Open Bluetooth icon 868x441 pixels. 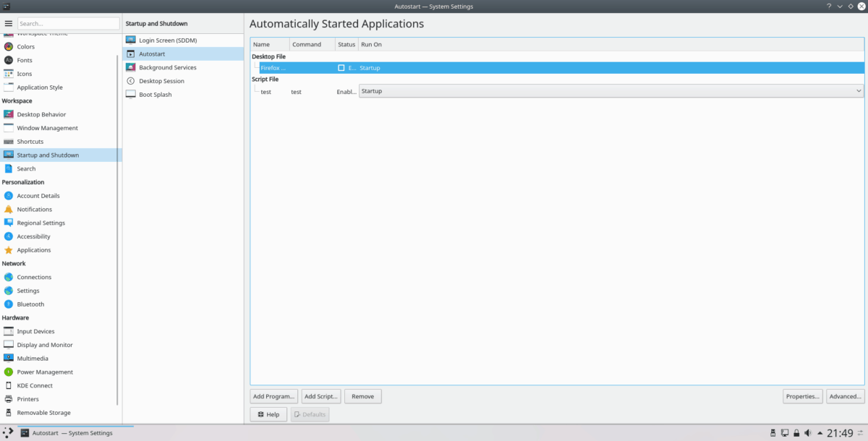[9, 304]
